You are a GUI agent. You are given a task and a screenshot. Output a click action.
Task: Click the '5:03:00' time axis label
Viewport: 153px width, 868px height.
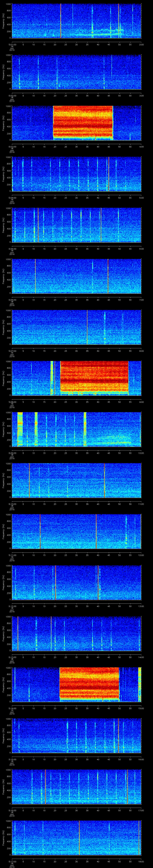click(x=12, y=146)
